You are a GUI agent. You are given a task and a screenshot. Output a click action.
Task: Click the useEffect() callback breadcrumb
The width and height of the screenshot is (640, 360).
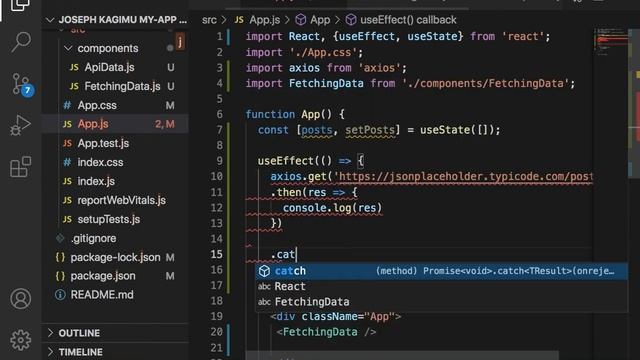coord(408,20)
